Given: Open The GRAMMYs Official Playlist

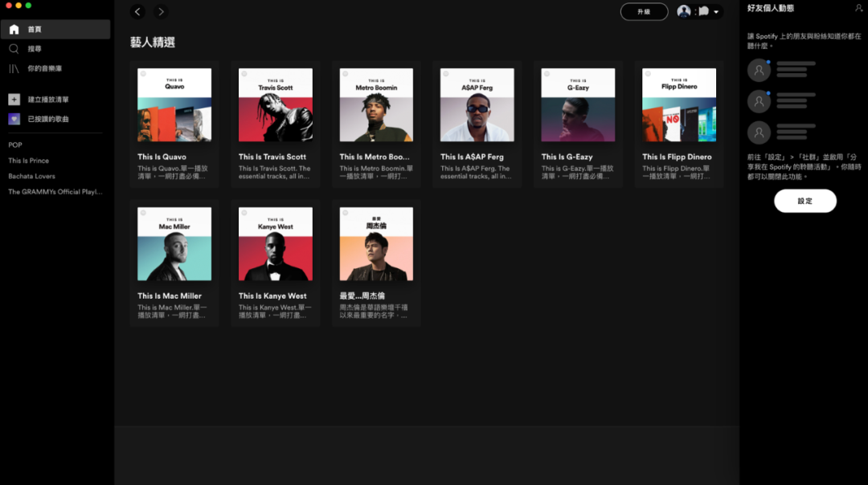Looking at the screenshot, I should pyautogui.click(x=55, y=192).
